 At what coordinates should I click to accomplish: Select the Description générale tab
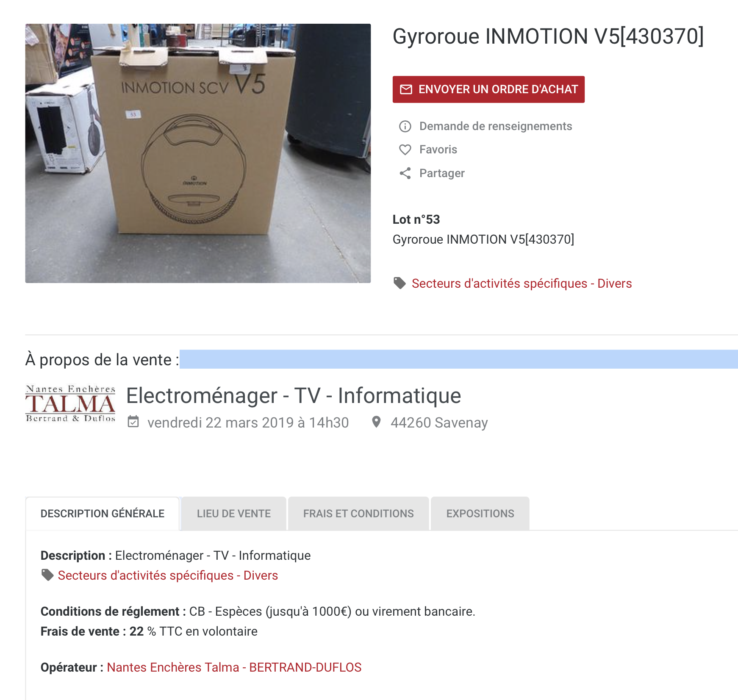[103, 514]
